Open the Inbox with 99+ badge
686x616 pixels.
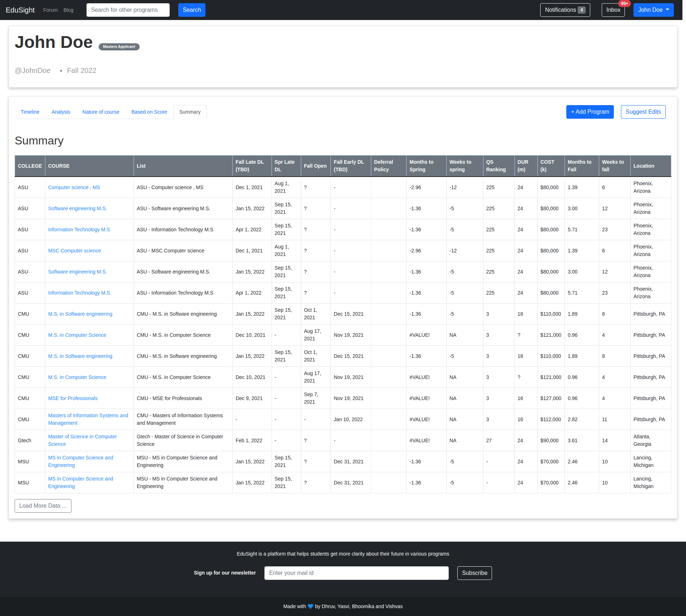(613, 10)
